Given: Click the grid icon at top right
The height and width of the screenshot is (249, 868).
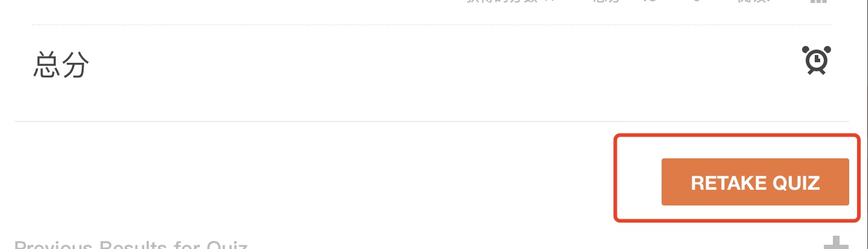Looking at the screenshot, I should tap(818, 1).
